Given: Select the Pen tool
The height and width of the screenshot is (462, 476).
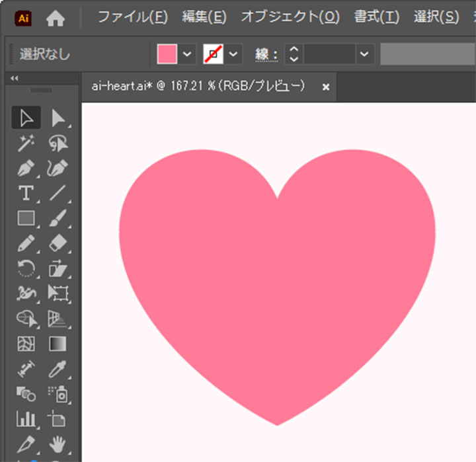Looking at the screenshot, I should pyautogui.click(x=26, y=168).
